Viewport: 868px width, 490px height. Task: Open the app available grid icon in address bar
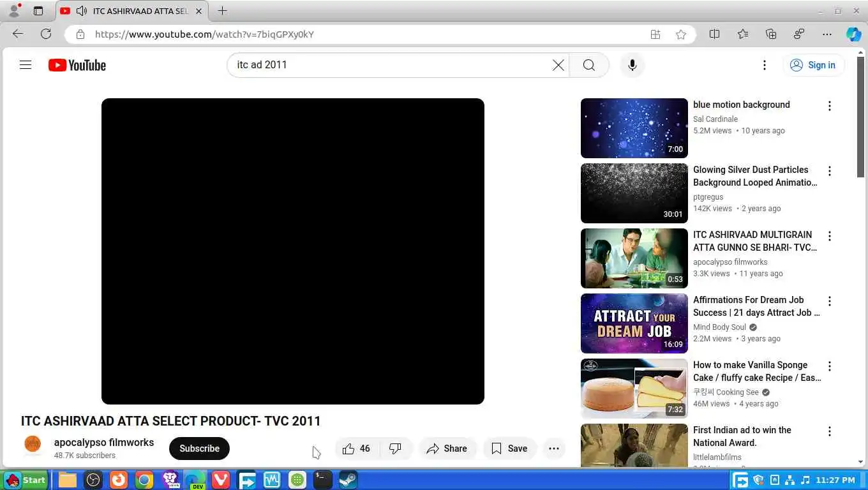(x=655, y=34)
